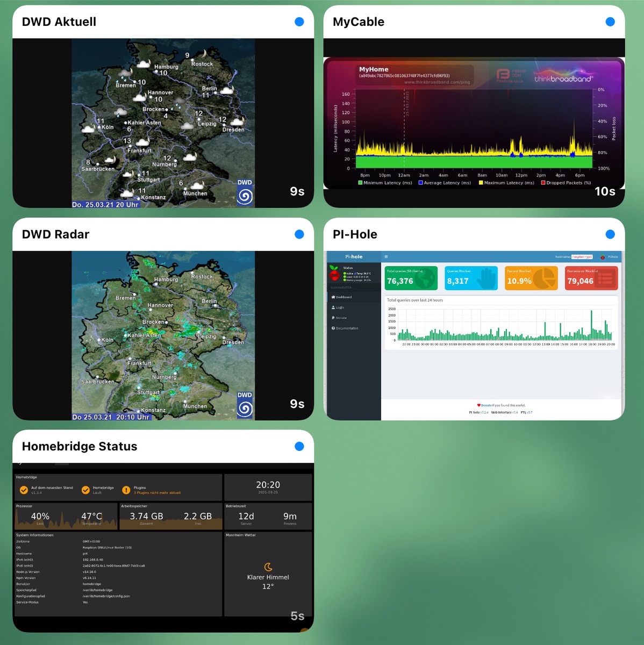Click the DWD logo on DWD Radar map
644x645 pixels.
click(245, 405)
